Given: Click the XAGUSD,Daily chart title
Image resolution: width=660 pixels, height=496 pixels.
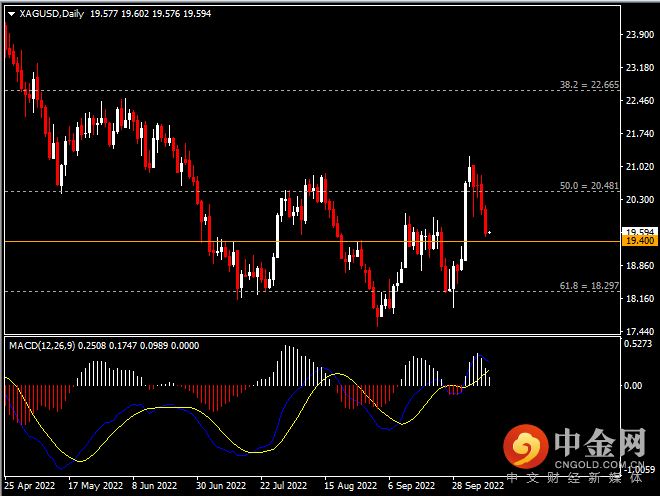Looking at the screenshot, I should 51,14.
